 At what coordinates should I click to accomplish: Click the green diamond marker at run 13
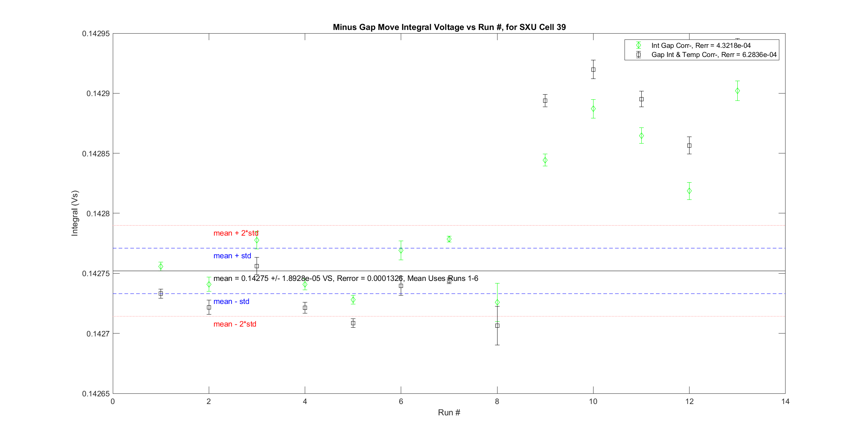click(x=737, y=91)
